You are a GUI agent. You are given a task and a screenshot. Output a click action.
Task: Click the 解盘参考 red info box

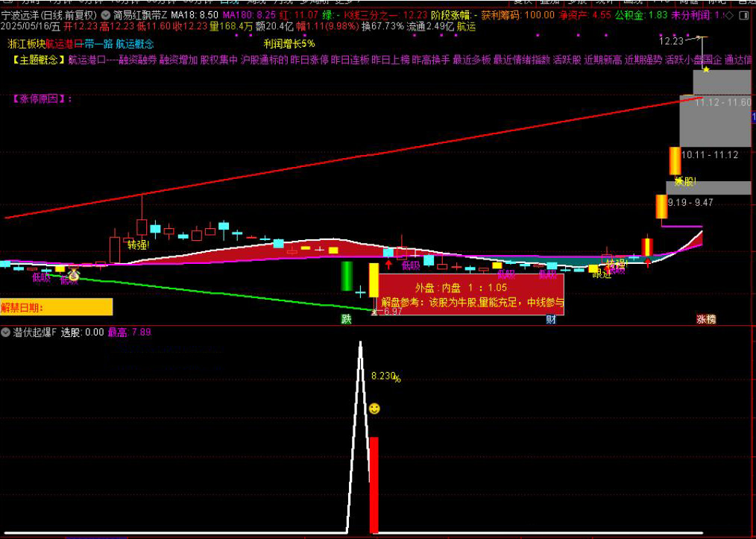tap(471, 294)
